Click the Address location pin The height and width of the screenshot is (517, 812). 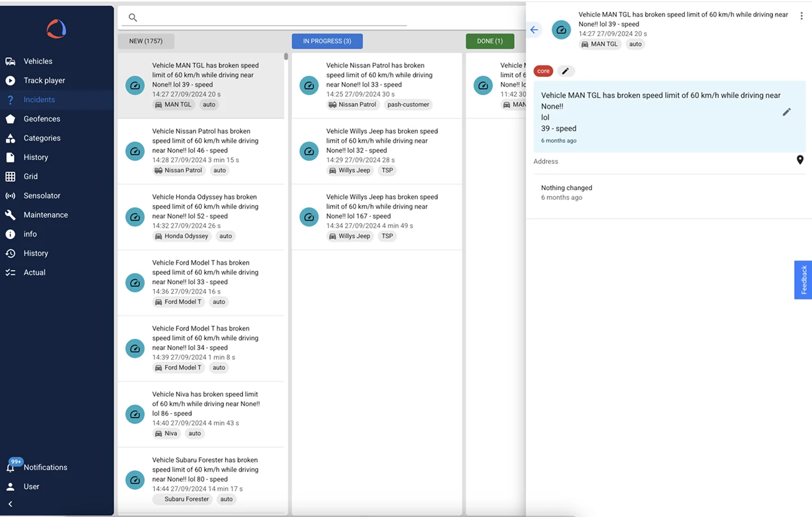800,160
